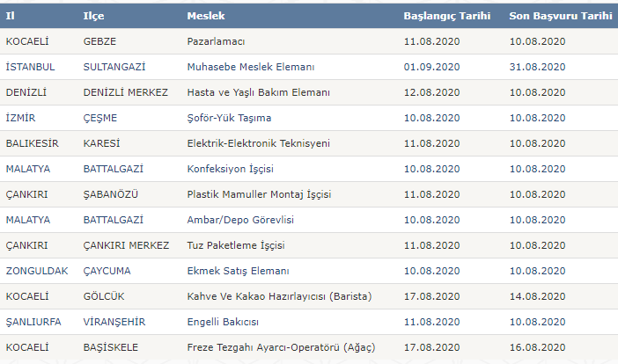Open the Barista job listing in Gölcük

(x=279, y=296)
